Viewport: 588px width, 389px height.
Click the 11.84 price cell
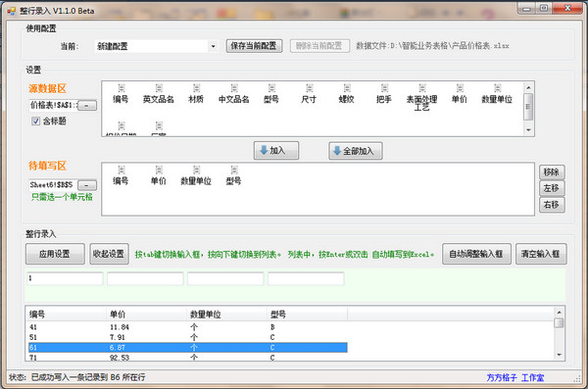pyautogui.click(x=120, y=327)
